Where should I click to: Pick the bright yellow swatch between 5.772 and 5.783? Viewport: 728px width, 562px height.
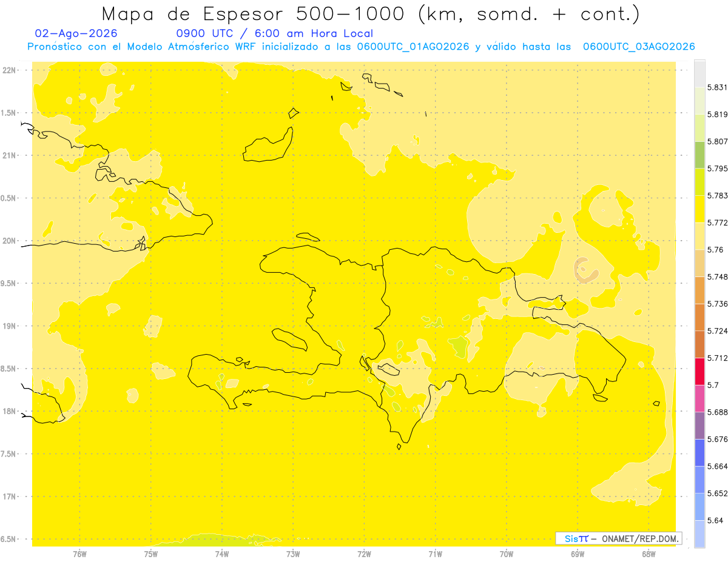tap(699, 209)
